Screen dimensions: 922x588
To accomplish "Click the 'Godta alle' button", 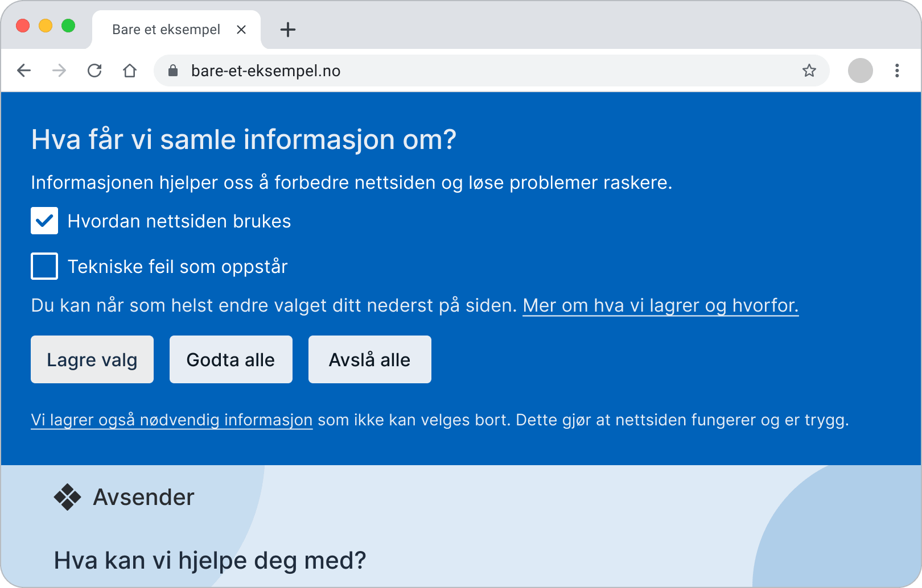I will 231,359.
